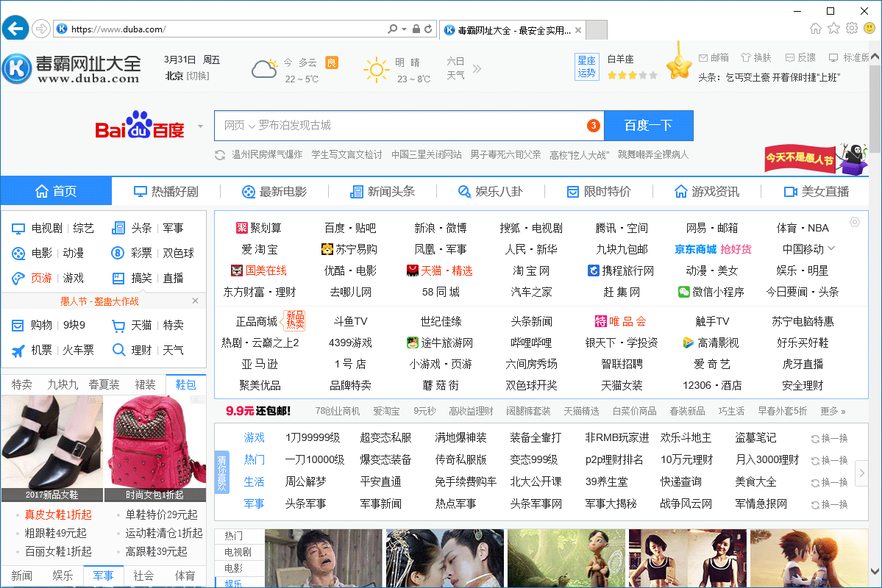Image resolution: width=882 pixels, height=588 pixels.
Task: Click the 星座运势 horoscope badge
Action: pos(587,66)
